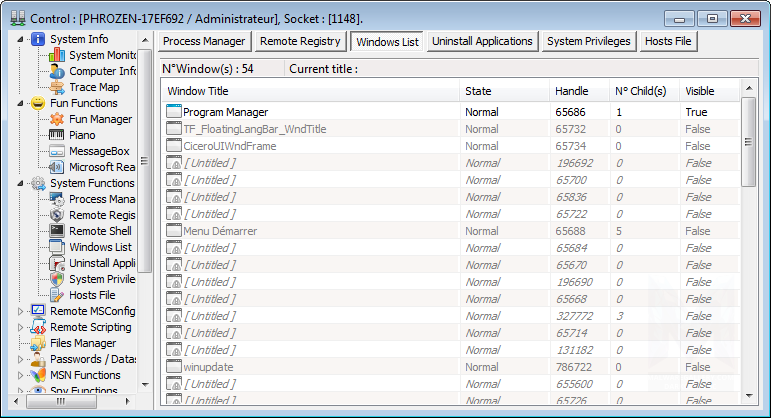771x418 pixels.
Task: Select Hosts File in sidebar tree
Action: click(x=91, y=295)
